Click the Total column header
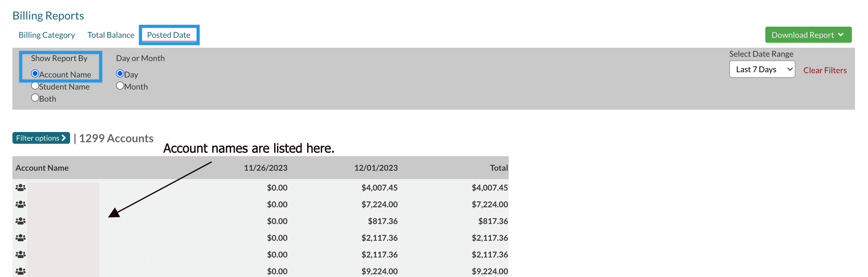The width and height of the screenshot is (868, 277). 498,168
